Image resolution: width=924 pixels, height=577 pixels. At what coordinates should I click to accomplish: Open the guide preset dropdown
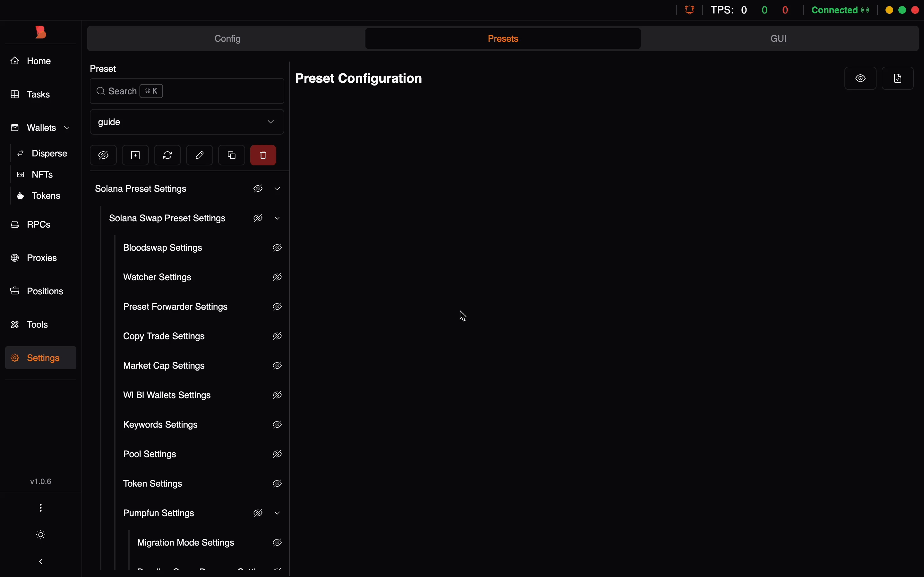tap(187, 122)
